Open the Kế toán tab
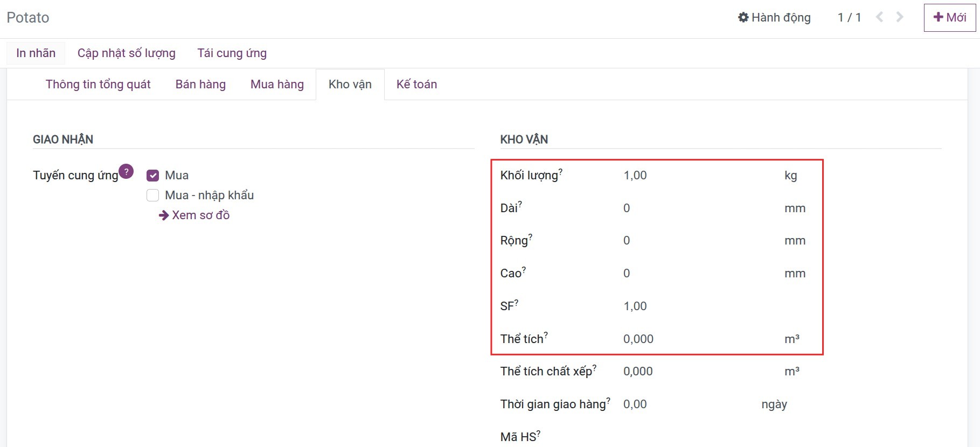Viewport: 980px width, 447px height. point(417,85)
